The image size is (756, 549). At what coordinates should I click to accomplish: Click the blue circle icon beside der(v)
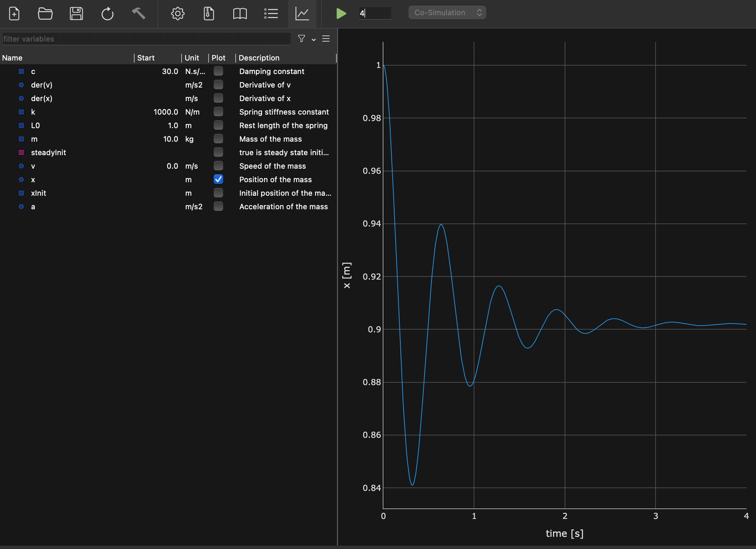[x=21, y=85]
